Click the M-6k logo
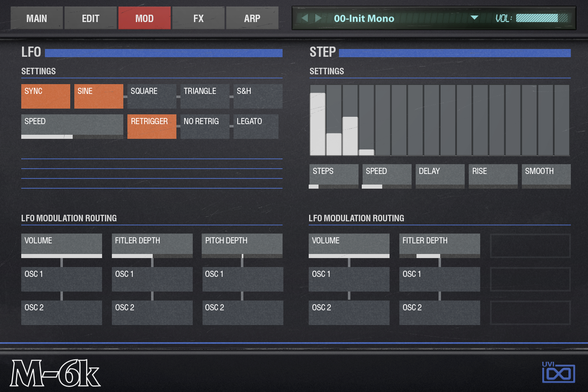This screenshot has width=588, height=392. coord(55,373)
